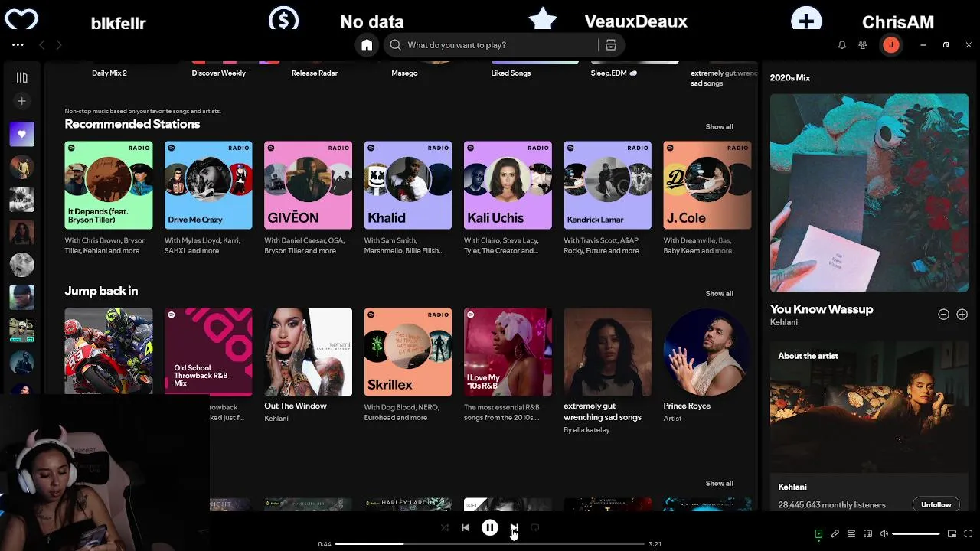Open the Kendrick Lamar radio station
Image resolution: width=980 pixels, height=551 pixels.
607,185
